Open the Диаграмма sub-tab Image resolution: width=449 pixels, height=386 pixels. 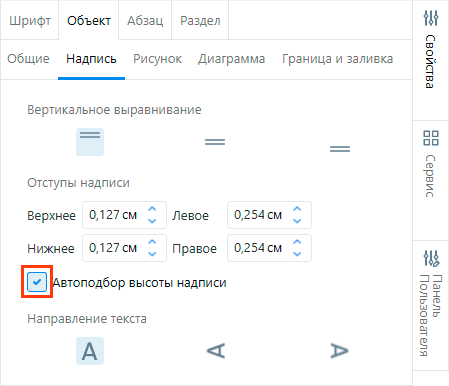tap(231, 59)
